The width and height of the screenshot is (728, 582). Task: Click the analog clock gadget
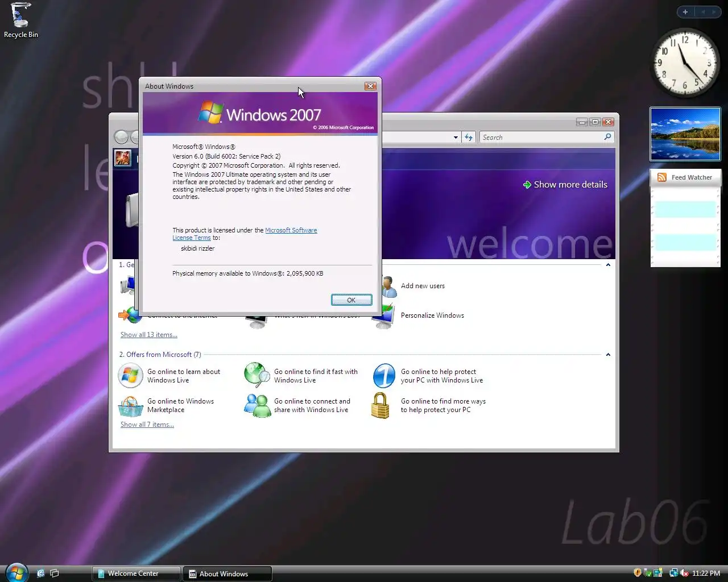tap(685, 63)
